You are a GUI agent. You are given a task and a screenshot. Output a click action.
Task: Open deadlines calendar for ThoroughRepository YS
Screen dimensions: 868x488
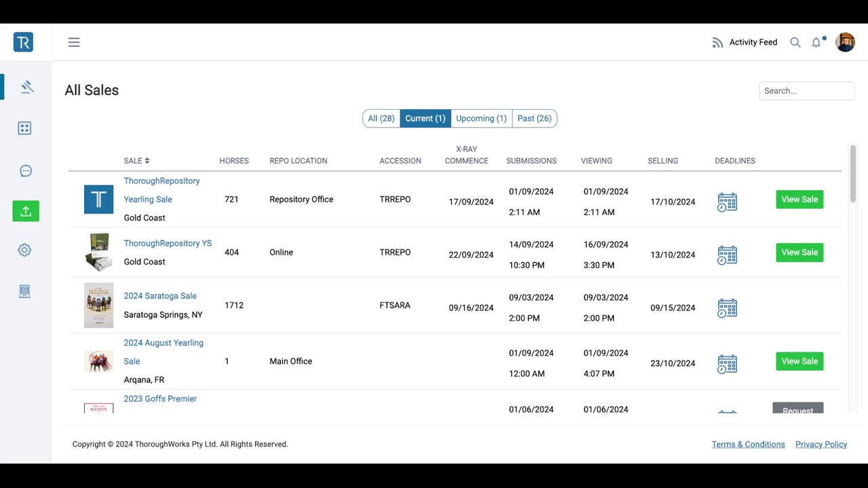[x=727, y=255]
